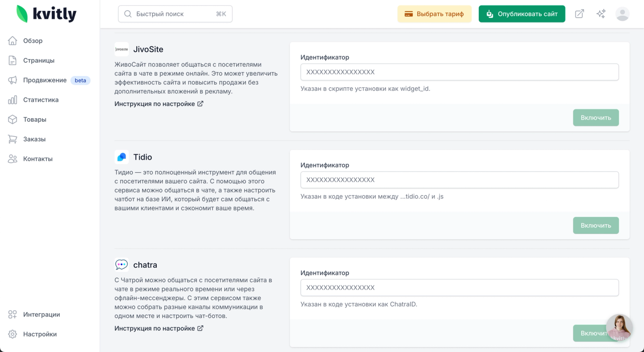This screenshot has width=644, height=352.
Task: Open site in new tab icon
Action: 580,14
